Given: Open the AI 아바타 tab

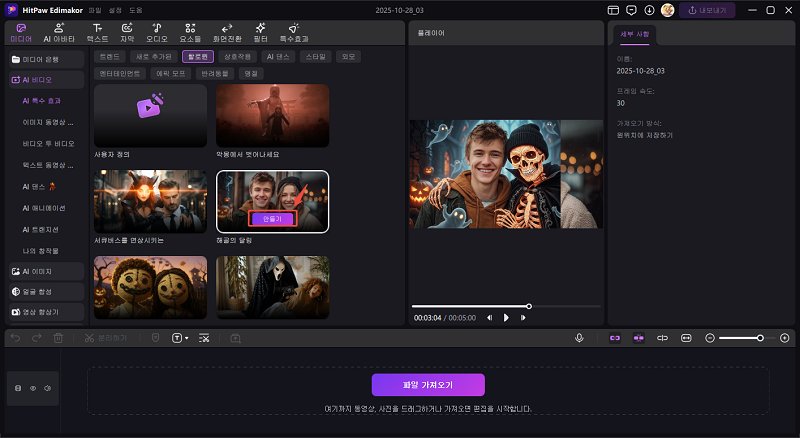Looking at the screenshot, I should (x=61, y=32).
